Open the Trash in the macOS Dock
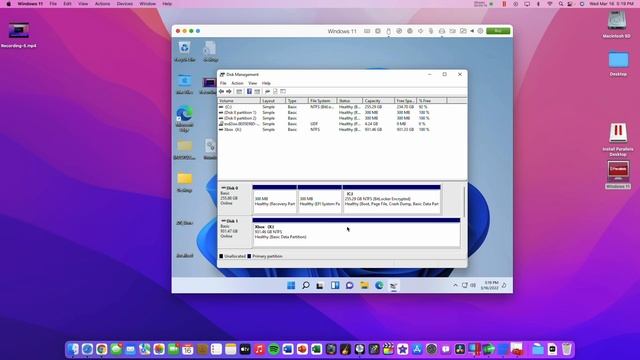Viewport: 640px width, 360px height. pyautogui.click(x=567, y=349)
